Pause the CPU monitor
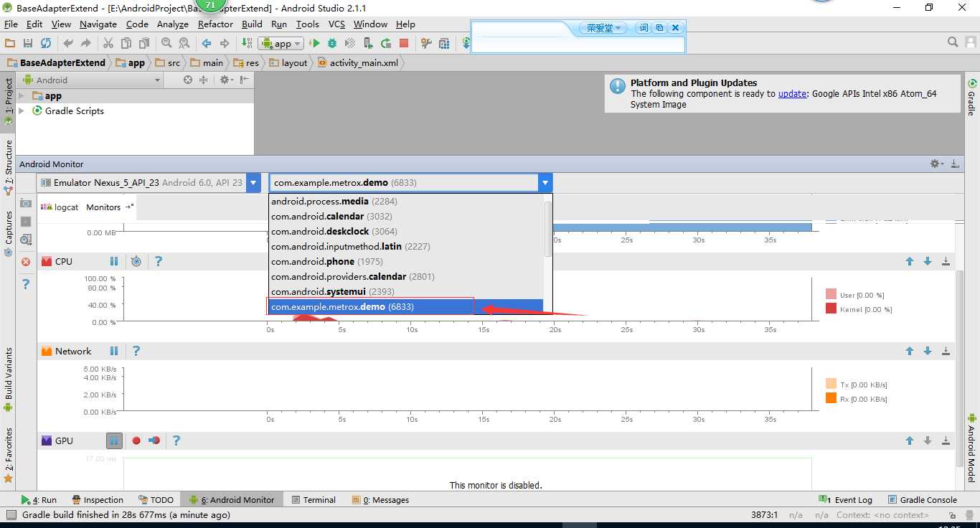Screen dimensions: 980x528 114,261
